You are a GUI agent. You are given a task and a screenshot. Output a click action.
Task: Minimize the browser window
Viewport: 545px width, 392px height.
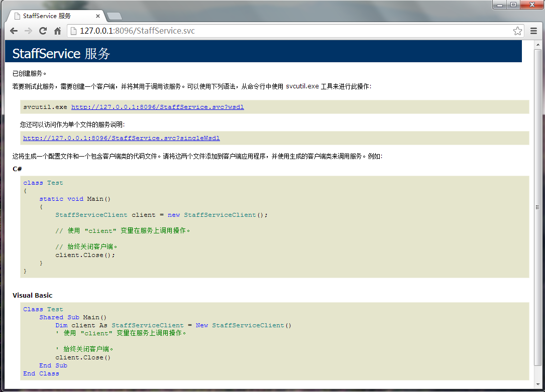[500, 5]
